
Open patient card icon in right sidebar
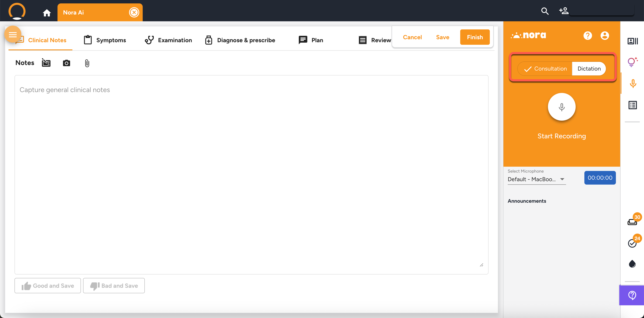[632, 41]
